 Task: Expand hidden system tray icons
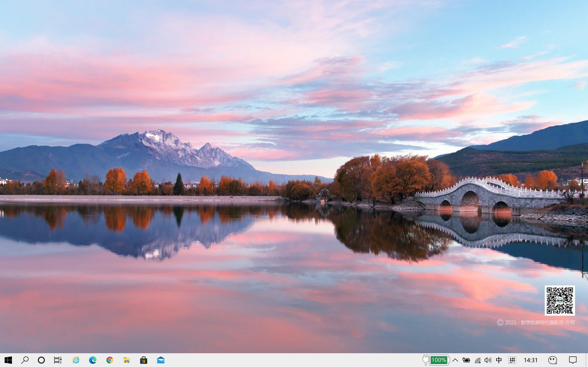[455, 360]
